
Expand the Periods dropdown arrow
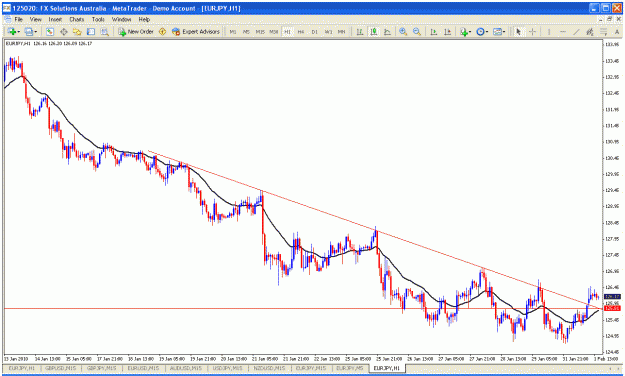pyautogui.click(x=487, y=32)
